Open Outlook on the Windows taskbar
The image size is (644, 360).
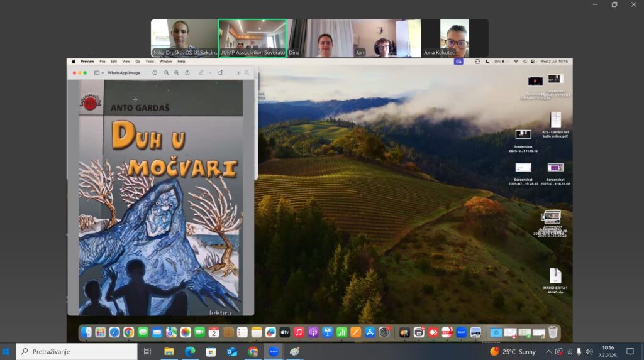(232, 352)
